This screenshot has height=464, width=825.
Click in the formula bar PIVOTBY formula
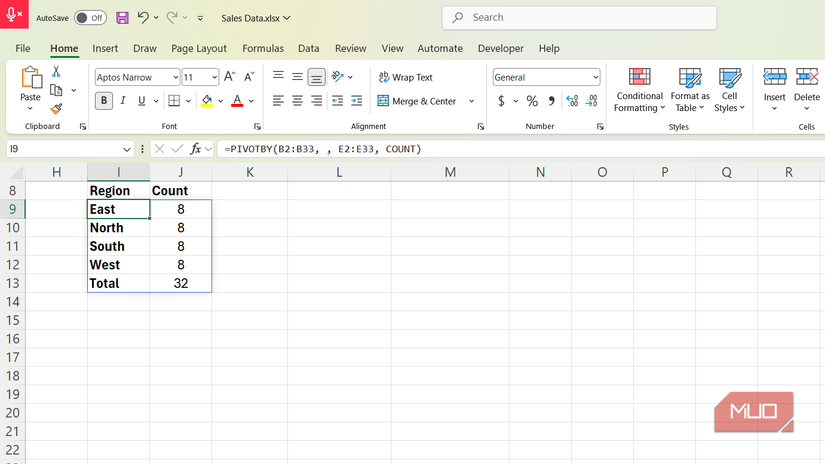(323, 149)
